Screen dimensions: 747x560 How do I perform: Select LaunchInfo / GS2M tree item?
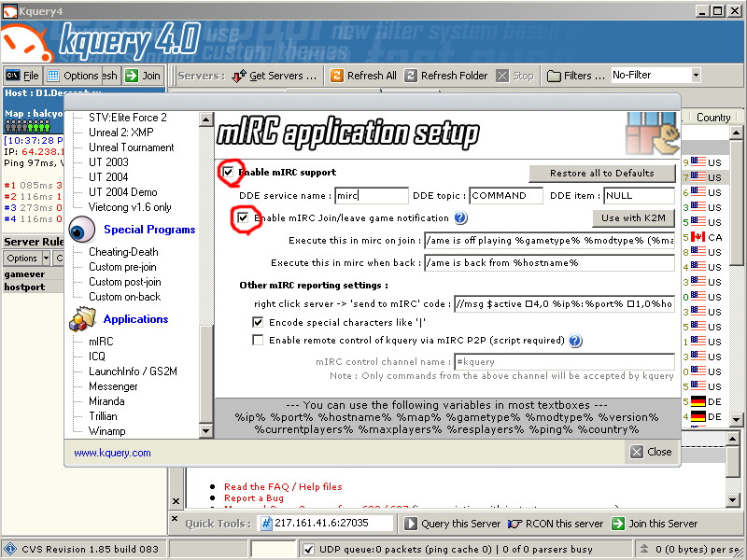tap(133, 371)
